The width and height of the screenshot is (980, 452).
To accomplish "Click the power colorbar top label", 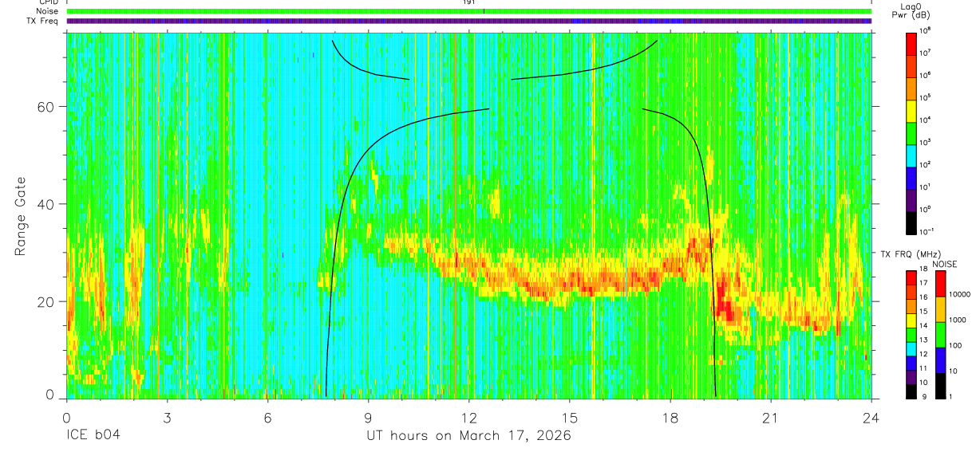I will 926,29.
